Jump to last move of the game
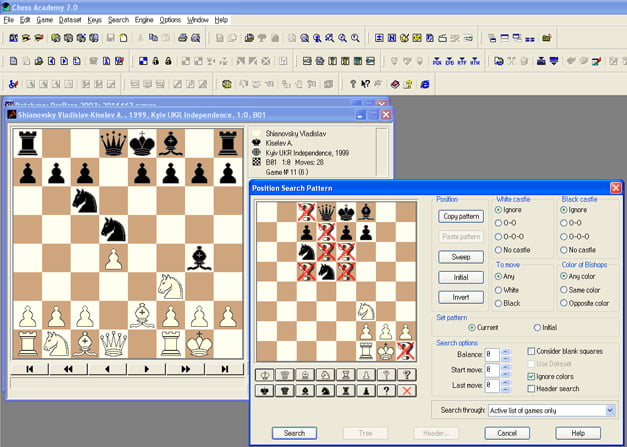Image resolution: width=627 pixels, height=447 pixels. (x=225, y=369)
